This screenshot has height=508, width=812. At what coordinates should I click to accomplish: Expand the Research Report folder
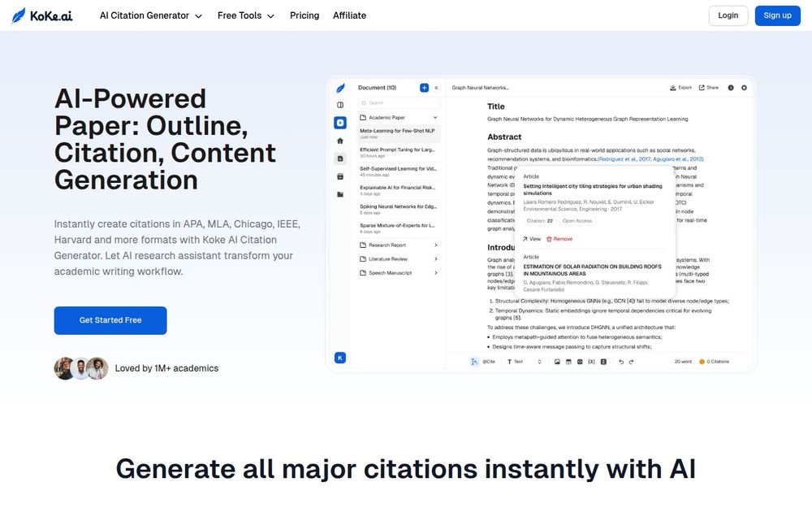click(399, 245)
